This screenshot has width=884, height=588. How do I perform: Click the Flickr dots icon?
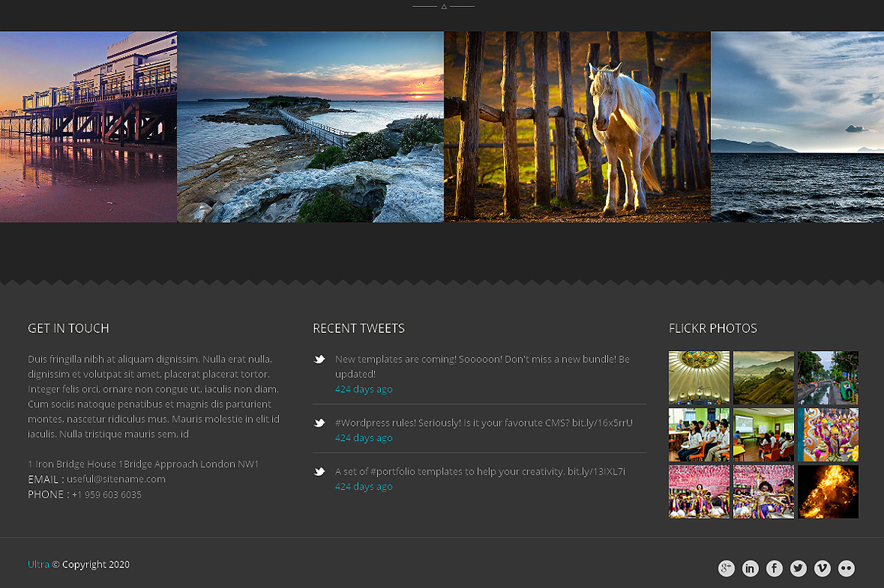846,568
